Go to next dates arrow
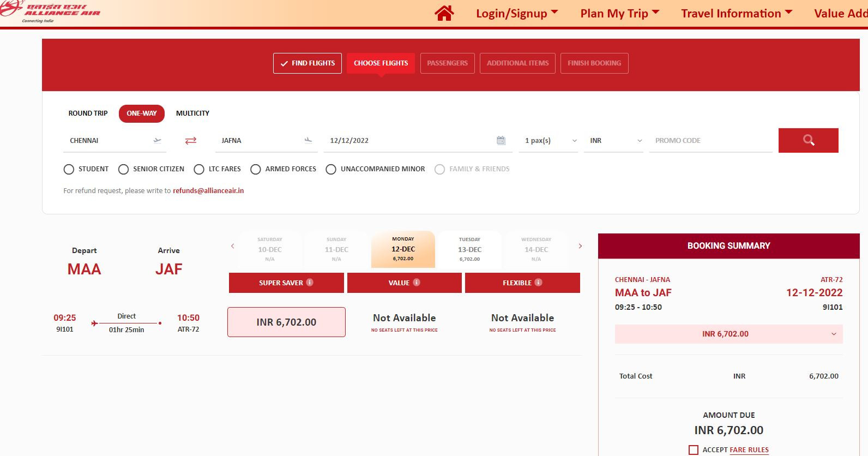868x456 pixels. click(x=580, y=246)
